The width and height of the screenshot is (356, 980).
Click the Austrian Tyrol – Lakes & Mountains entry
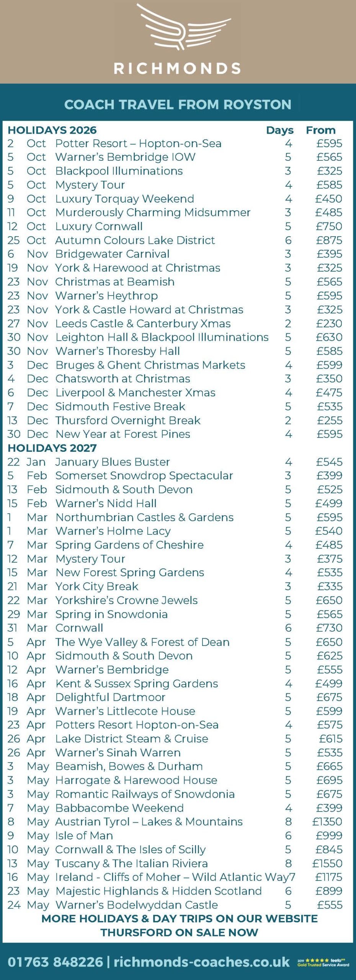coord(175,822)
